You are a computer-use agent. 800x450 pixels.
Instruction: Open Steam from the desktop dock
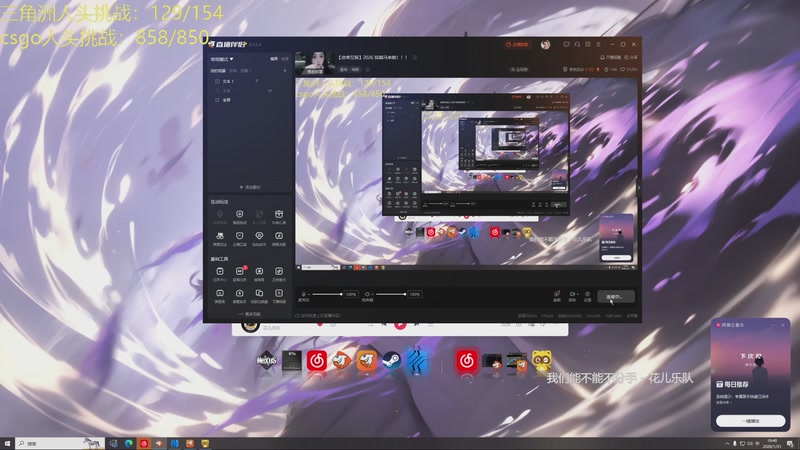point(391,361)
